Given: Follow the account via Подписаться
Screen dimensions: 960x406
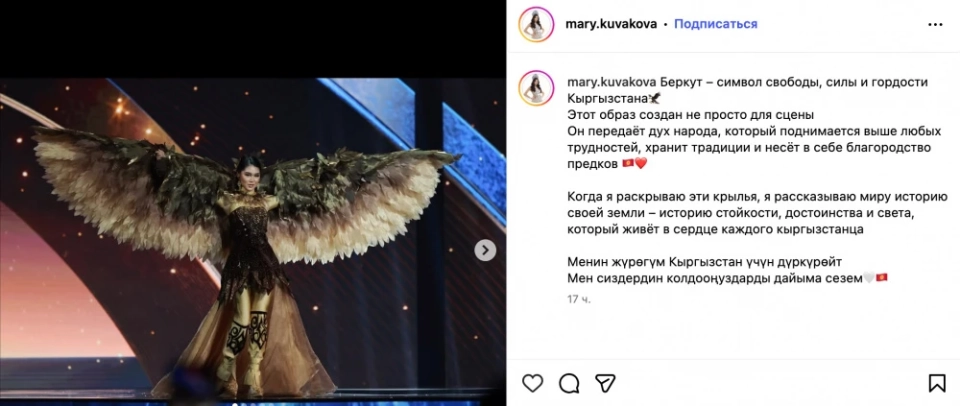Looking at the screenshot, I should (x=716, y=24).
